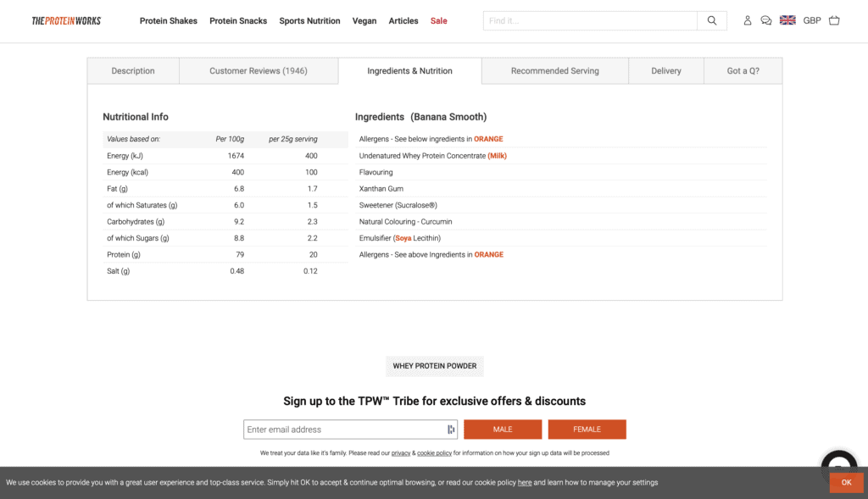Select the 'of which Sugars (g)' label
868x499 pixels.
click(138, 238)
